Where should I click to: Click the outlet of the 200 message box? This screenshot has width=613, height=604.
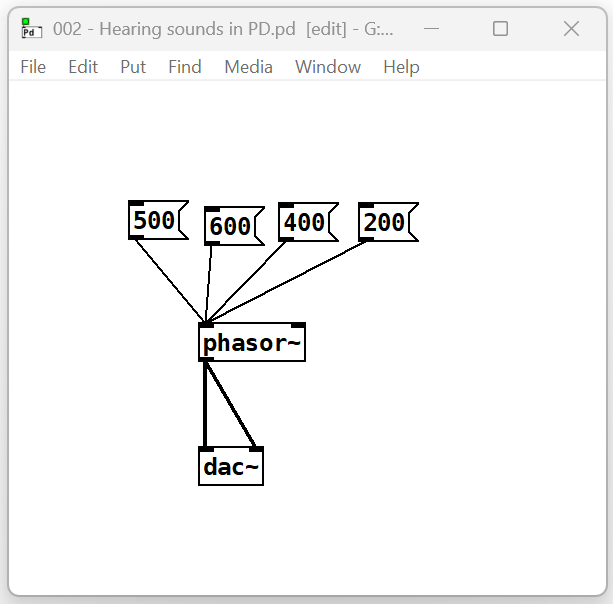point(366,239)
